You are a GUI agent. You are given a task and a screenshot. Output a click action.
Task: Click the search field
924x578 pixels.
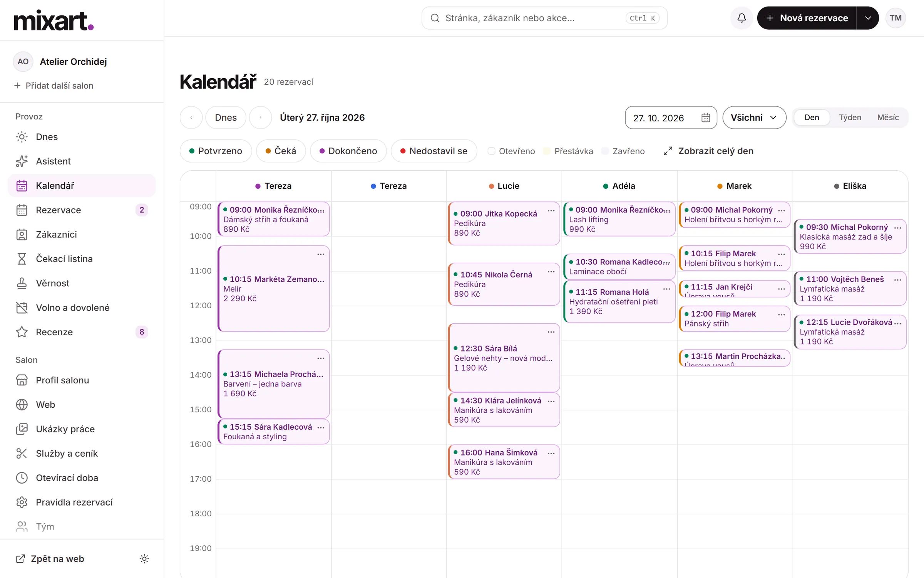[544, 18]
